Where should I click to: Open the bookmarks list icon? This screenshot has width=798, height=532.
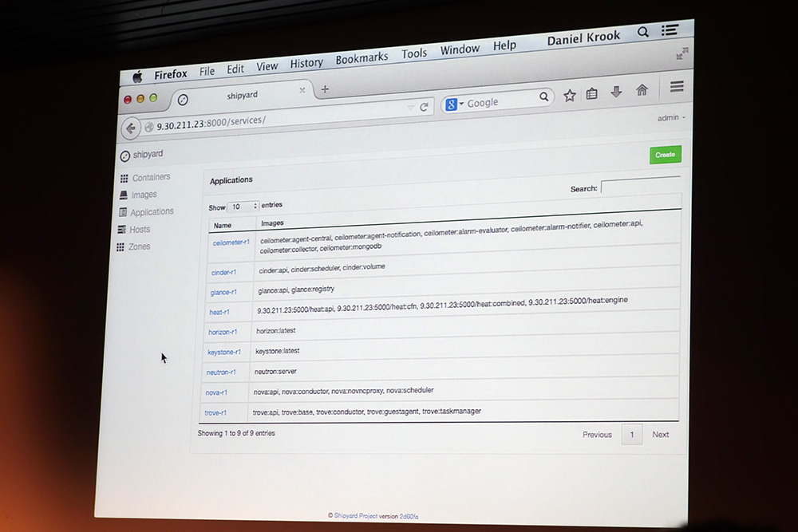click(x=591, y=93)
